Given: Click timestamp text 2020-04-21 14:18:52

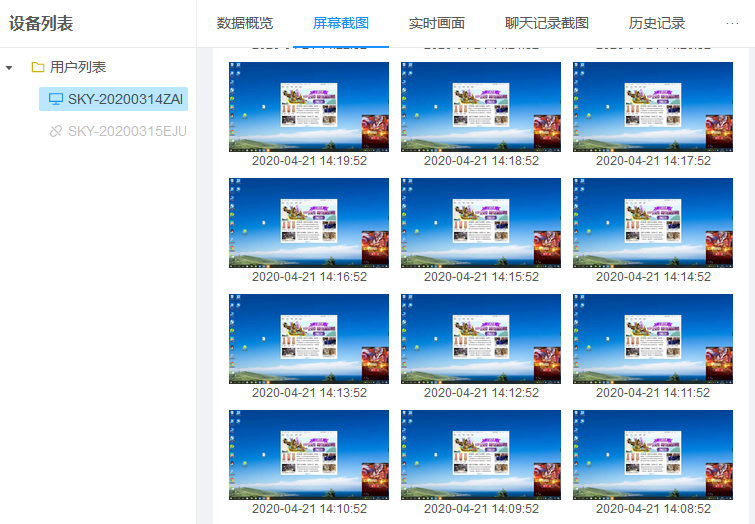Looking at the screenshot, I should pyautogui.click(x=481, y=161).
